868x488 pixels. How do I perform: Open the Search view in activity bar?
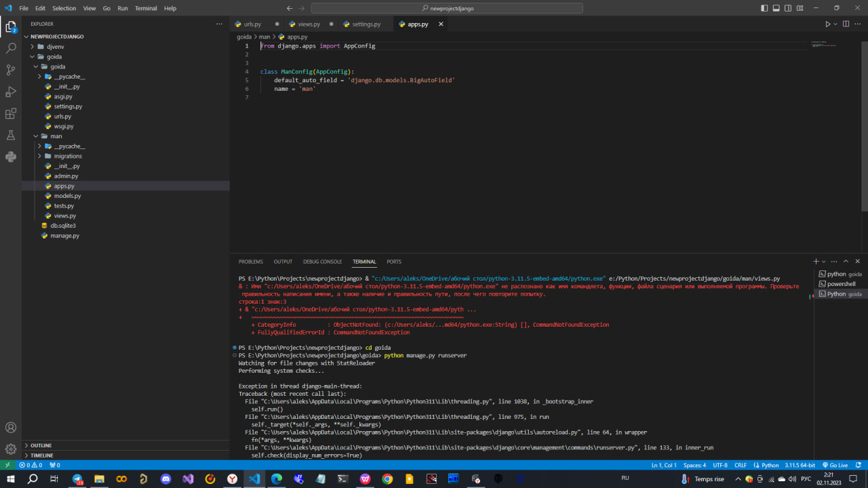point(11,49)
